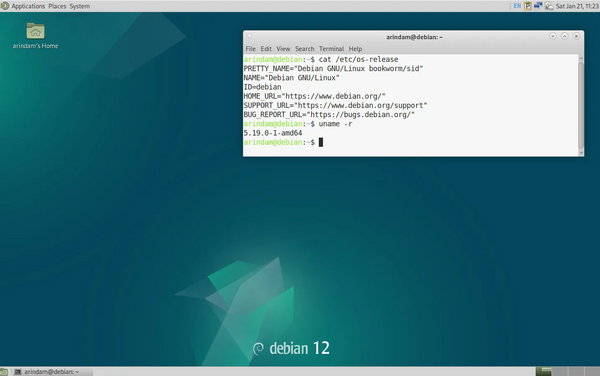Click the terminal cursor at last prompt

321,142
